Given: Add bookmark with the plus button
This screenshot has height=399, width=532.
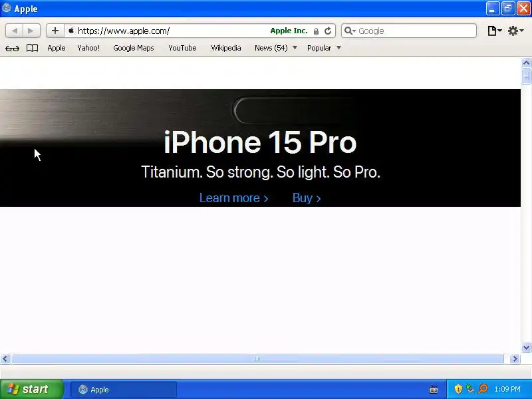Looking at the screenshot, I should point(55,31).
